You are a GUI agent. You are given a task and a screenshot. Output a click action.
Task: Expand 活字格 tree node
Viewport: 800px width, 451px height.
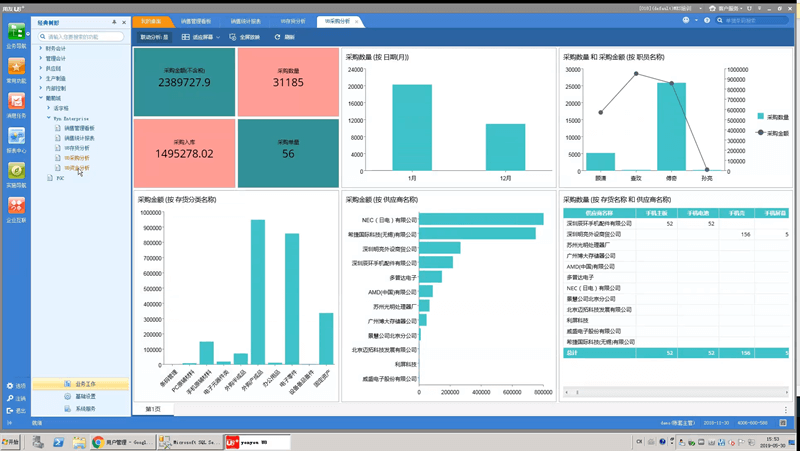(x=49, y=108)
